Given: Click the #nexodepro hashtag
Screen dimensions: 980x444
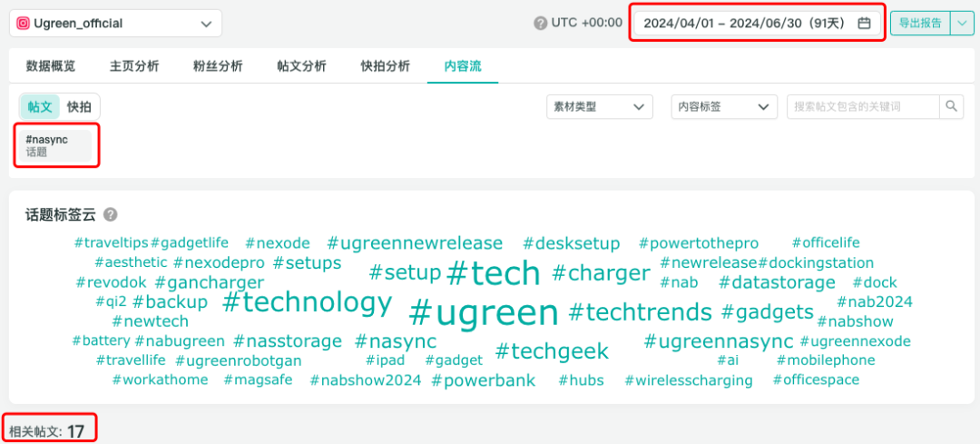Looking at the screenshot, I should (219, 262).
